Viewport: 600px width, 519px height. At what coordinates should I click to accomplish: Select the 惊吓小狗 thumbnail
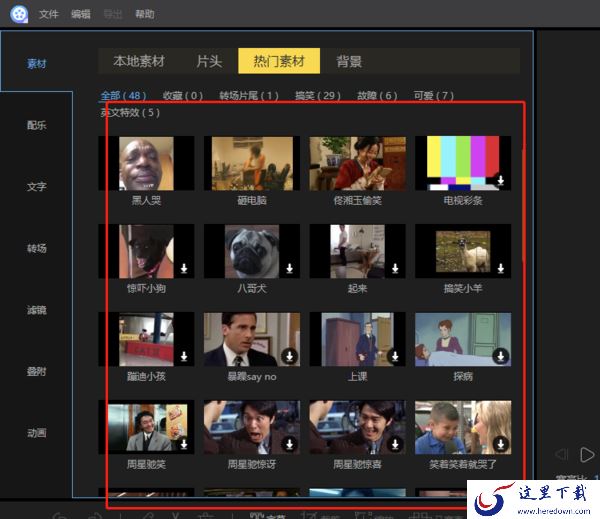(146, 251)
